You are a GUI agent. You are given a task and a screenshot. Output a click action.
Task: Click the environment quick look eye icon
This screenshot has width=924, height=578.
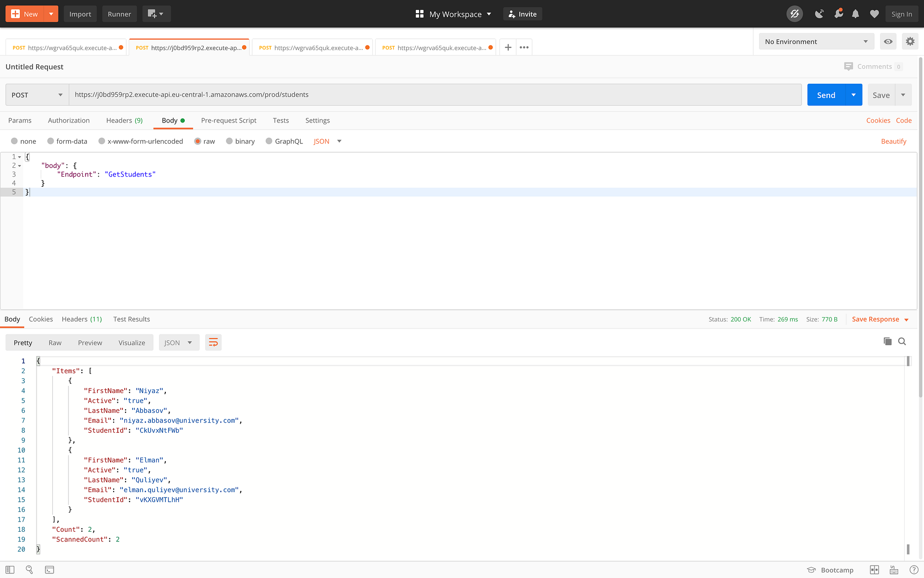(888, 42)
